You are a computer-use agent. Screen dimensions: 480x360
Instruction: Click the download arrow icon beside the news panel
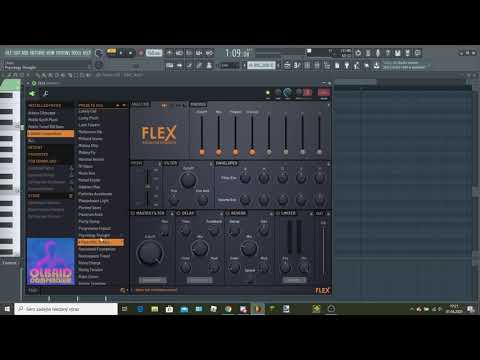pos(377,65)
